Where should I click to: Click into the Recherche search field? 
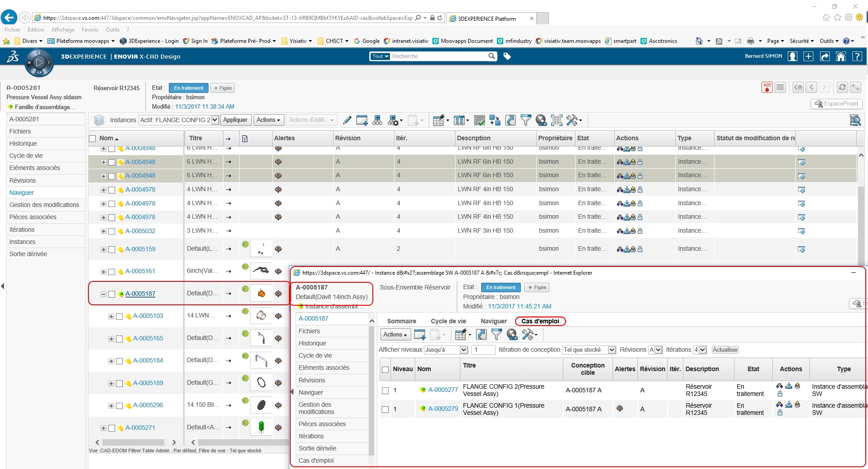pos(439,56)
